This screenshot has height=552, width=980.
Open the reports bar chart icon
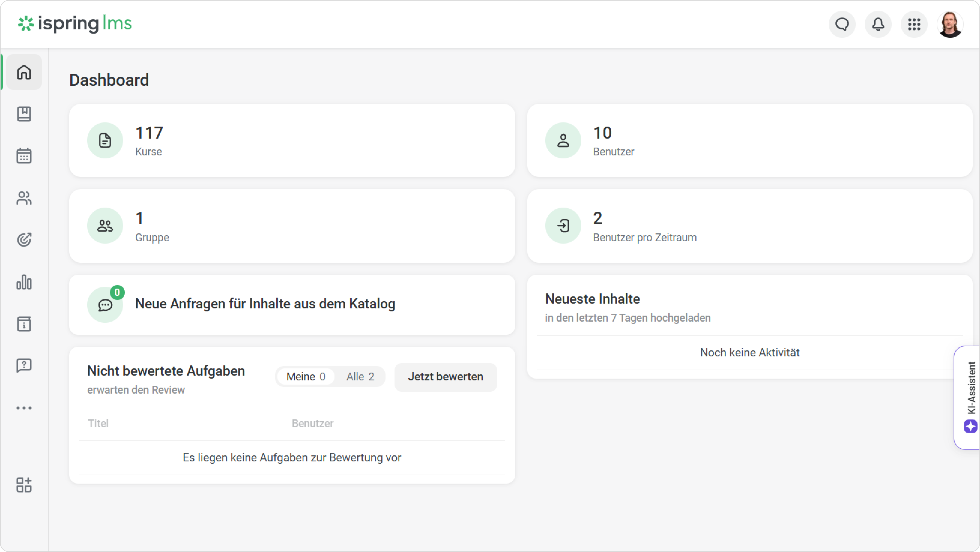(x=24, y=282)
